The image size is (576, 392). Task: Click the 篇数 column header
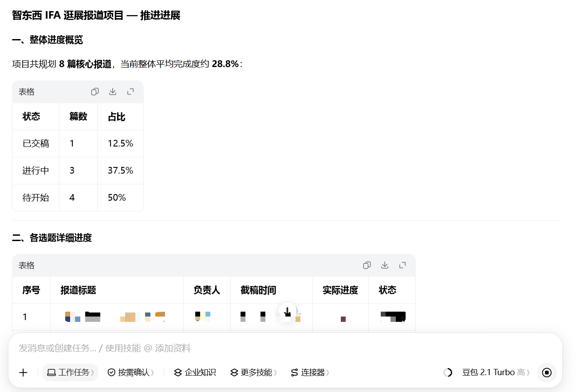click(x=78, y=116)
